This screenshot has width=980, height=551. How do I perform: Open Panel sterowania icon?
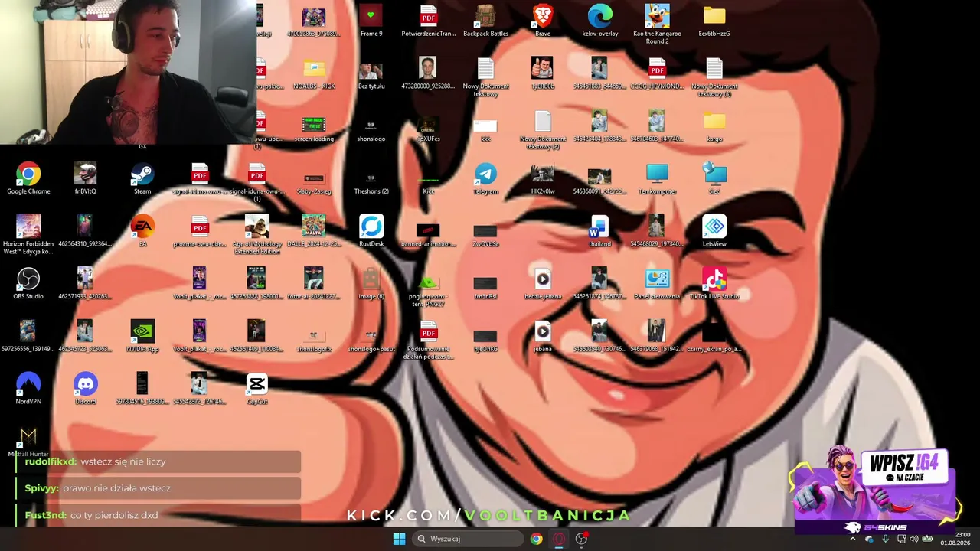coord(657,284)
